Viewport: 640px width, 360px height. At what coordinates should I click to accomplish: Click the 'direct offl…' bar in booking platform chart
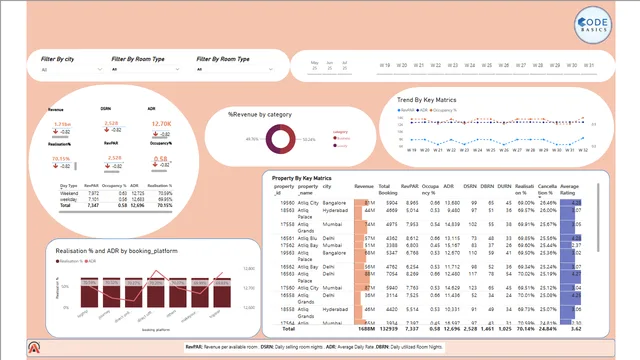click(x=156, y=293)
